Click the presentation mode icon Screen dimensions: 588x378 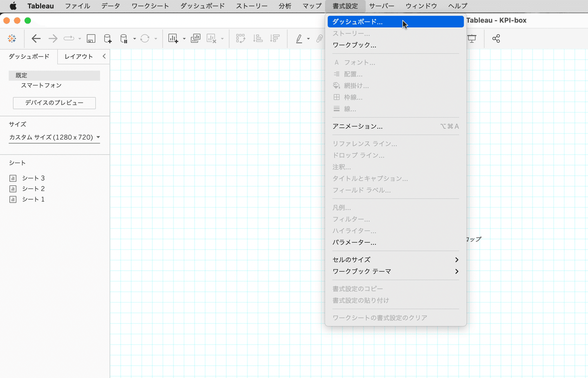(472, 39)
